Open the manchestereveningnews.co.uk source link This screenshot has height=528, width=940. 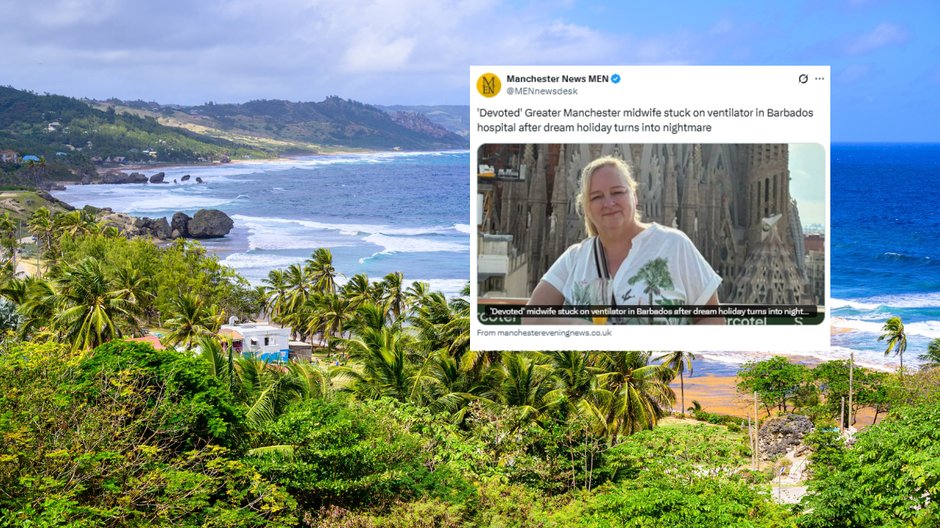(544, 333)
